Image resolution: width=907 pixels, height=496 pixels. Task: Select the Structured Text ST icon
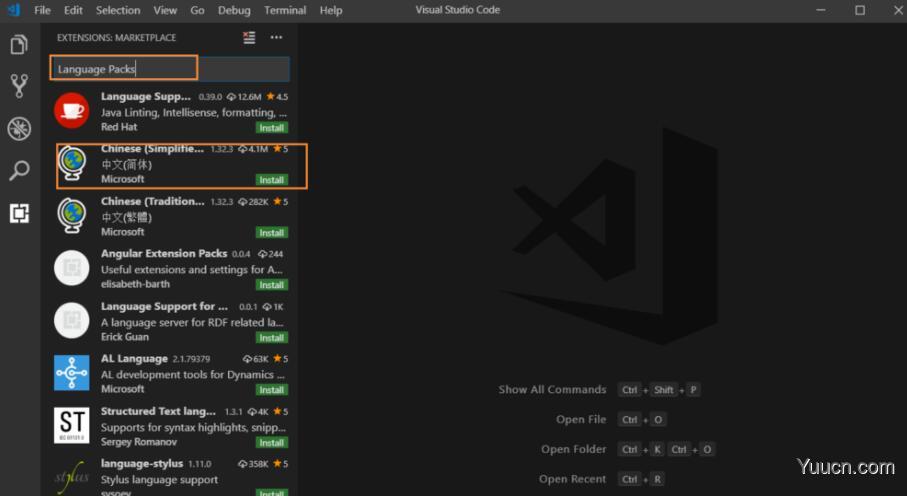click(x=72, y=425)
